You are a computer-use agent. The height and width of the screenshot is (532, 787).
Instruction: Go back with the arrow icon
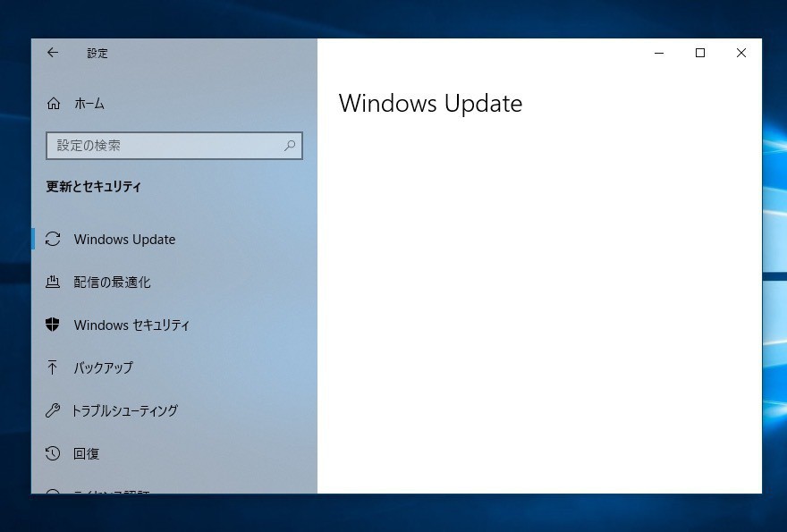click(53, 53)
